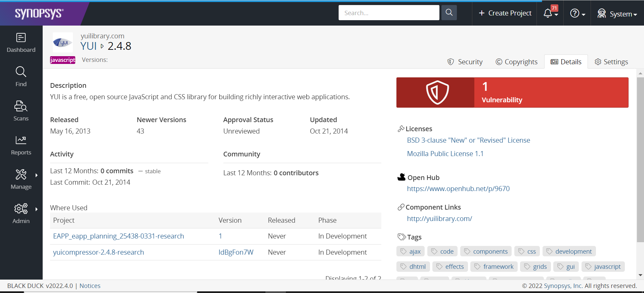
Task: Click the YUI component logo thumbnail
Action: coord(62,43)
